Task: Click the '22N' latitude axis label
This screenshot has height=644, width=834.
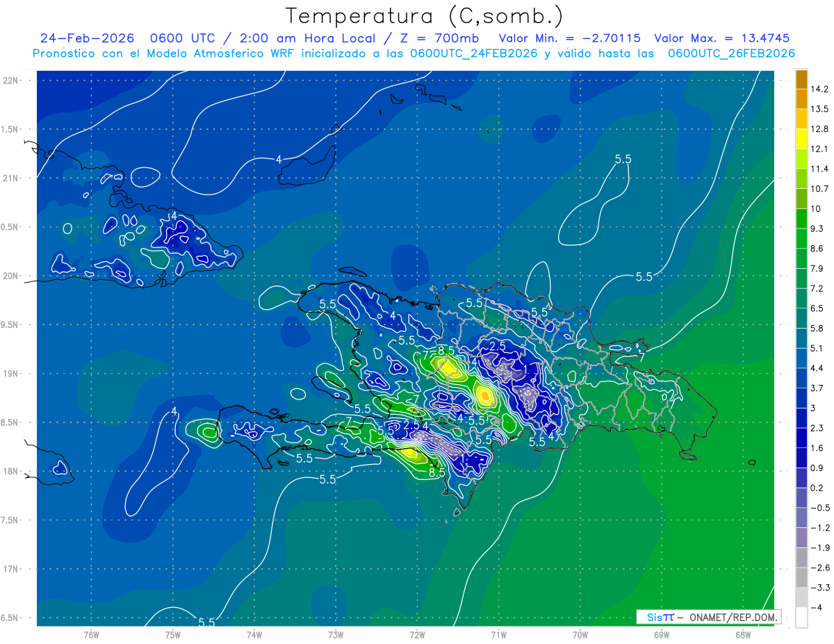Action: click(x=11, y=80)
